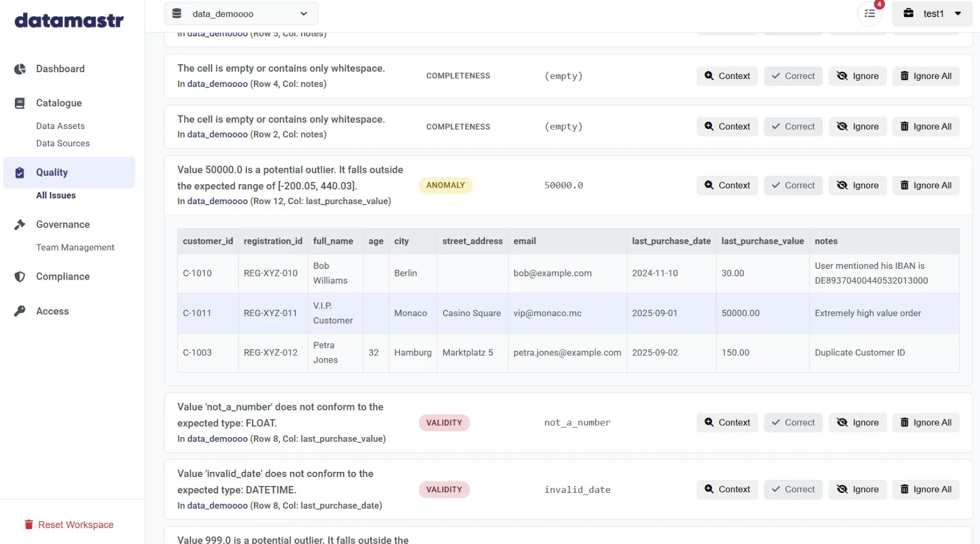Image resolution: width=980 pixels, height=544 pixels.
Task: Click the Access key icon
Action: pyautogui.click(x=20, y=311)
